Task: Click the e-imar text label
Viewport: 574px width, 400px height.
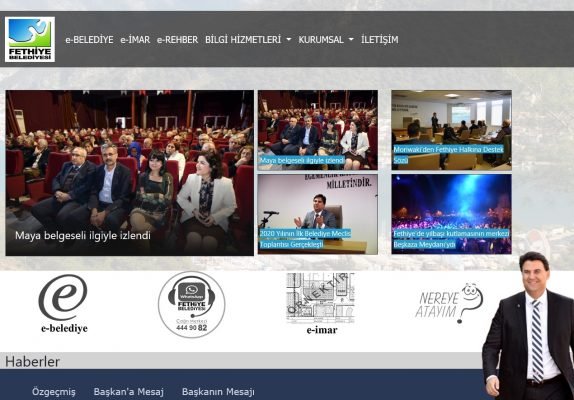Action: [322, 330]
